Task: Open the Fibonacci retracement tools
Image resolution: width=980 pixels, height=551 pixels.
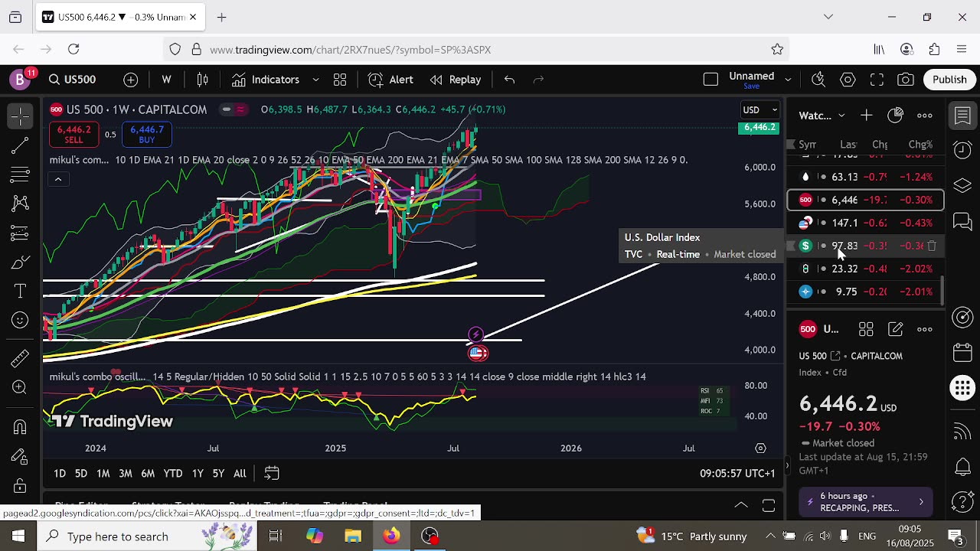Action: click(x=20, y=175)
